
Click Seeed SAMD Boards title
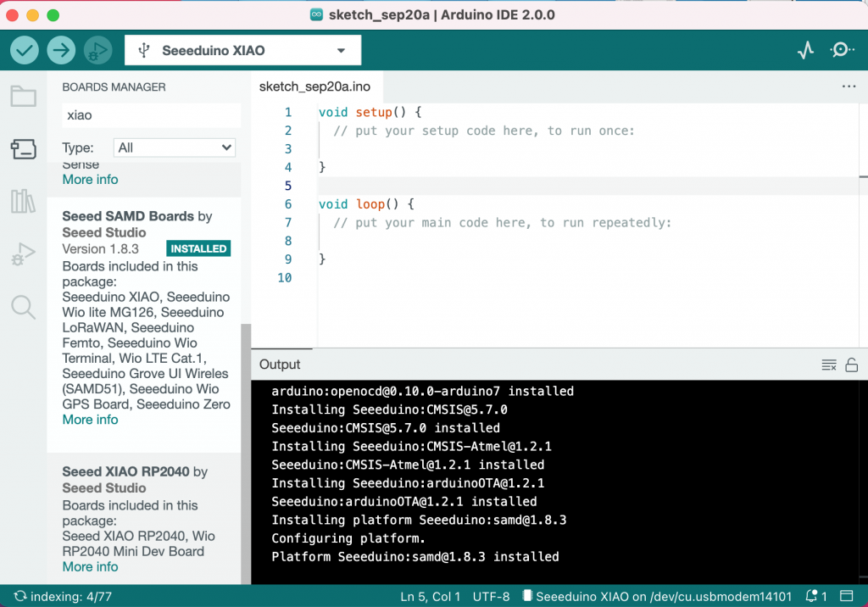pos(128,216)
